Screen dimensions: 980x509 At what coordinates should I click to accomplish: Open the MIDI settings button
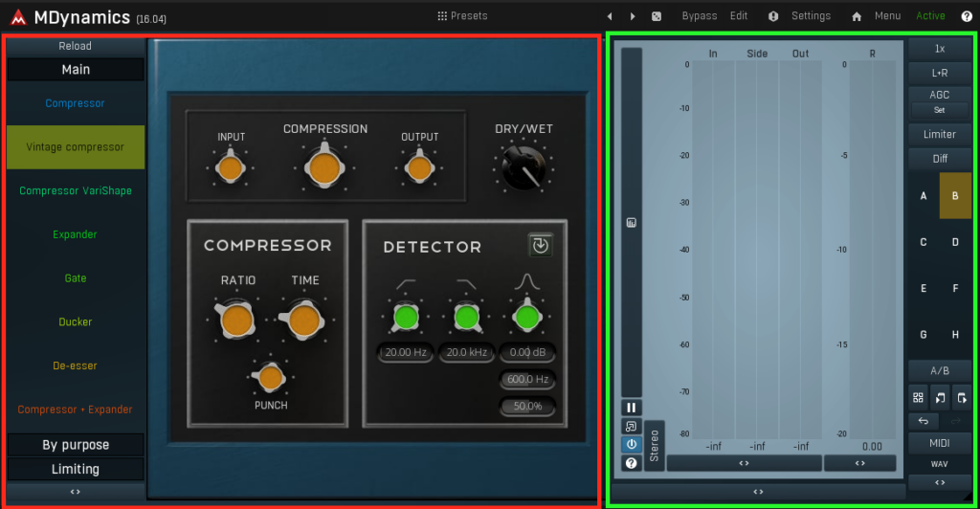[x=940, y=443]
